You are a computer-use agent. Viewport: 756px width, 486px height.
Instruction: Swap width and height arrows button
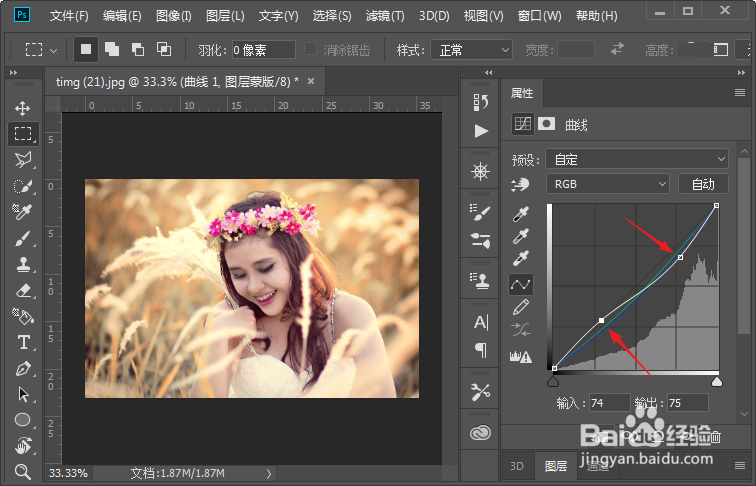(617, 49)
